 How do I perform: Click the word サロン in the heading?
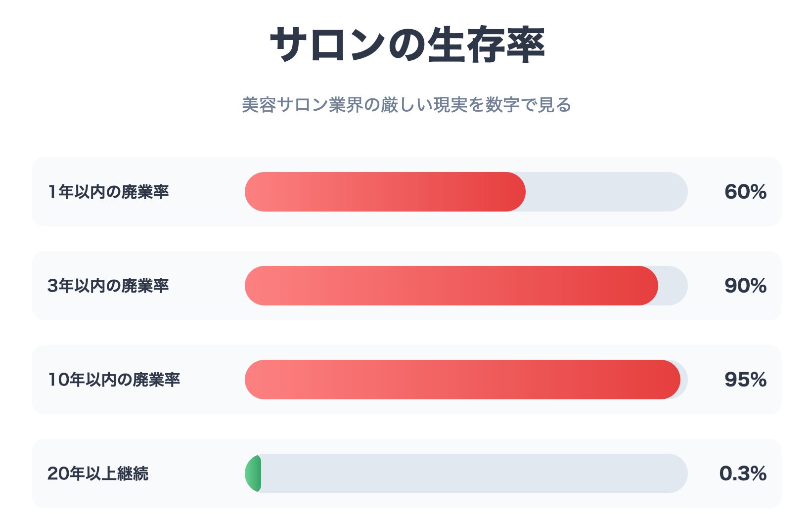(x=327, y=44)
